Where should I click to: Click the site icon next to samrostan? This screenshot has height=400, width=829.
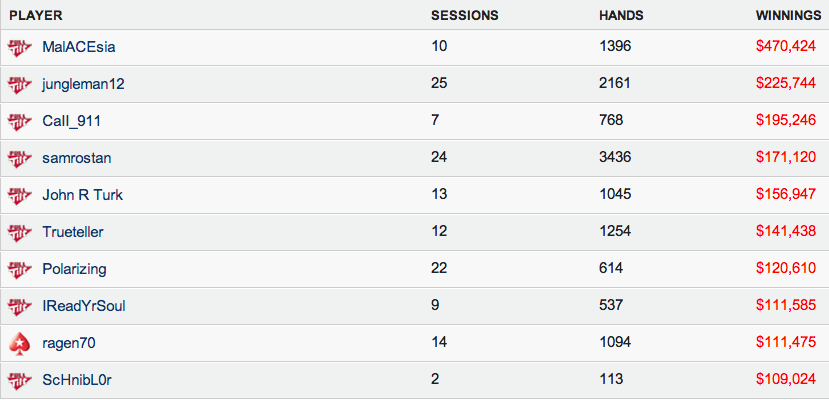coord(20,159)
